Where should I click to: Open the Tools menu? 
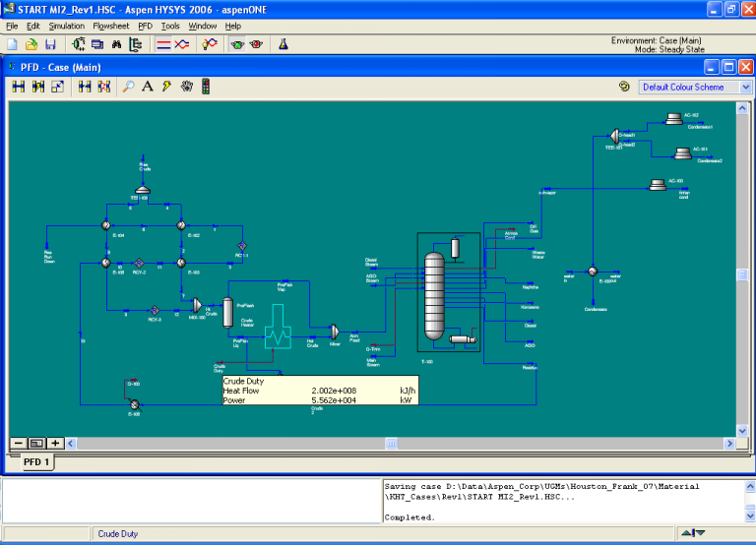[170, 26]
